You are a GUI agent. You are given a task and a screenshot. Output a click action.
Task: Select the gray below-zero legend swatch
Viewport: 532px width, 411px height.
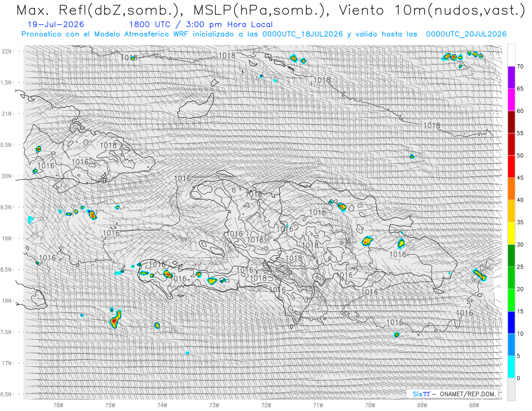[x=511, y=389]
